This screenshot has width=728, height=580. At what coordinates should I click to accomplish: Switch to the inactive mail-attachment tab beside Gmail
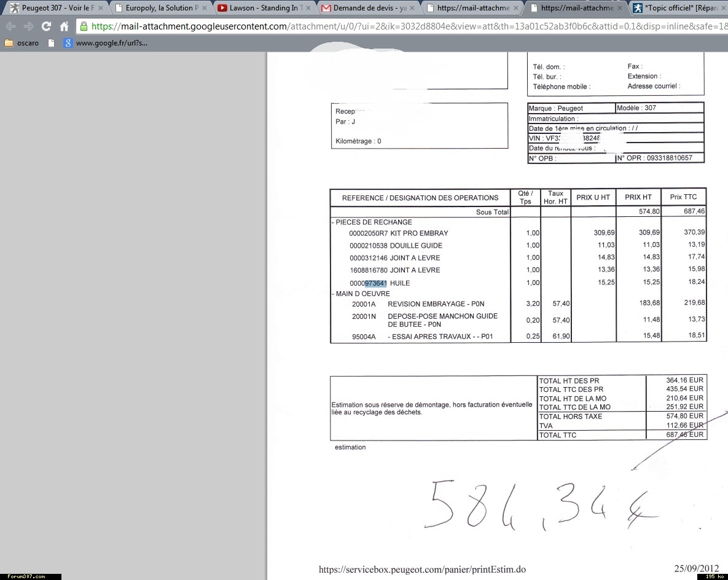pos(473,8)
